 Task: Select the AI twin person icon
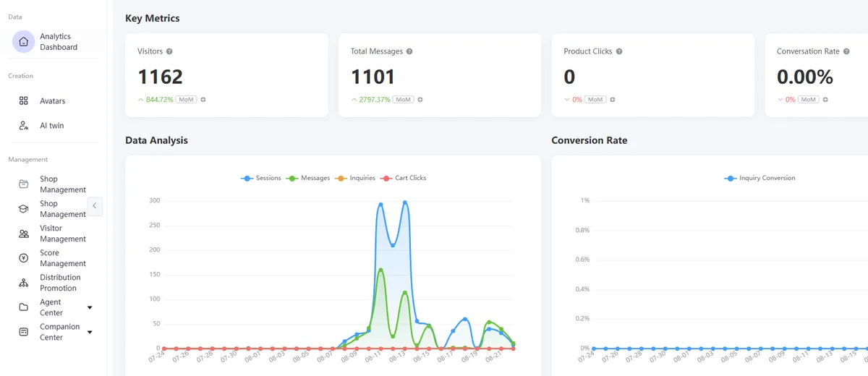(x=24, y=126)
